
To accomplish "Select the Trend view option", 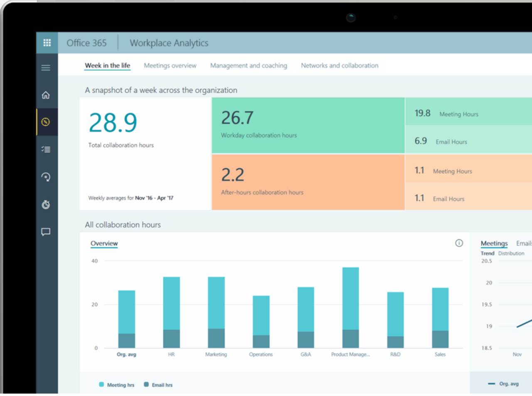I will 488,253.
